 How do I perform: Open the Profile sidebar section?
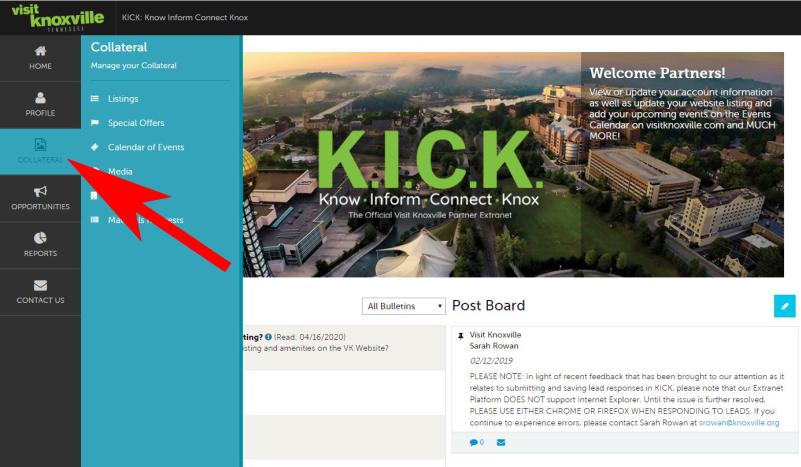40,104
